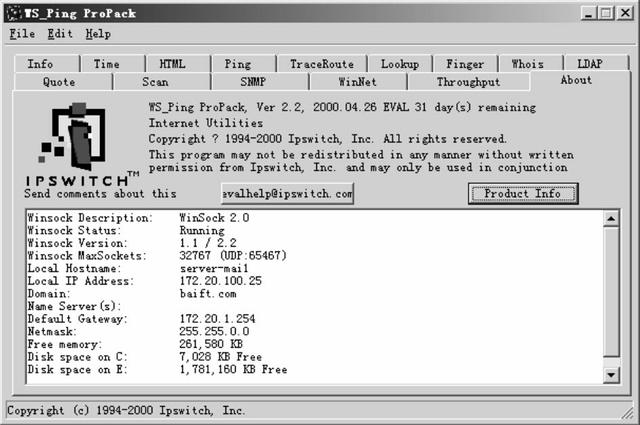640x425 pixels.
Task: Click the '261,580 KB' free memory value
Action: tap(211, 344)
